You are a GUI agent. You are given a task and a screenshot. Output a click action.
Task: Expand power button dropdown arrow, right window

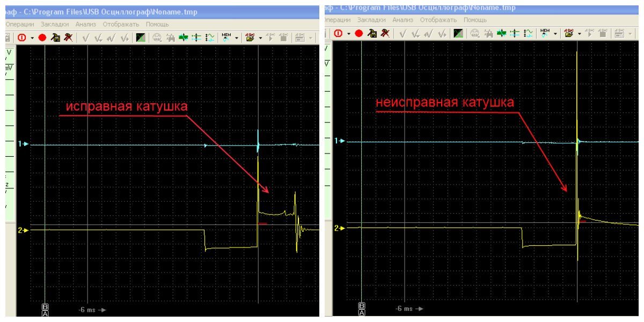[349, 34]
